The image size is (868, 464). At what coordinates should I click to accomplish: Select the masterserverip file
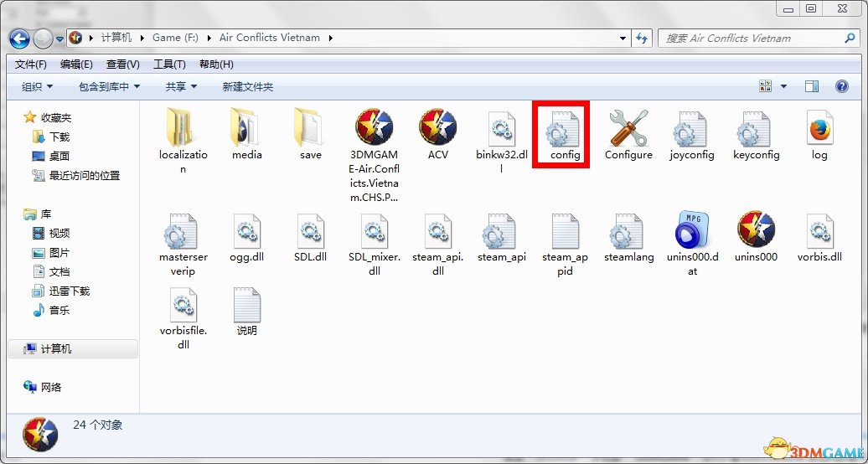click(x=183, y=245)
